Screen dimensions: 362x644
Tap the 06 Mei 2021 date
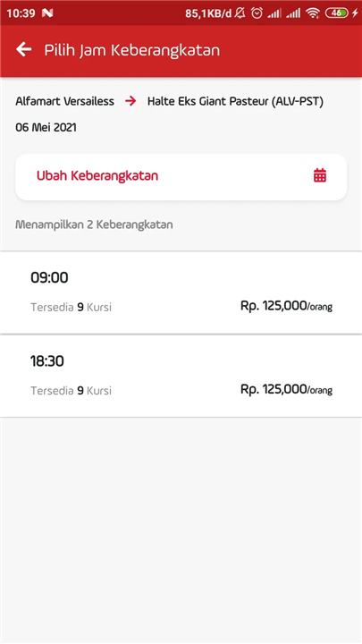46,127
